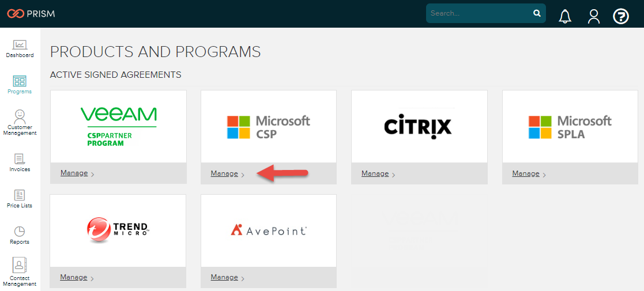Open the Manage link under Veeam
The width and height of the screenshot is (644, 291).
coord(74,173)
